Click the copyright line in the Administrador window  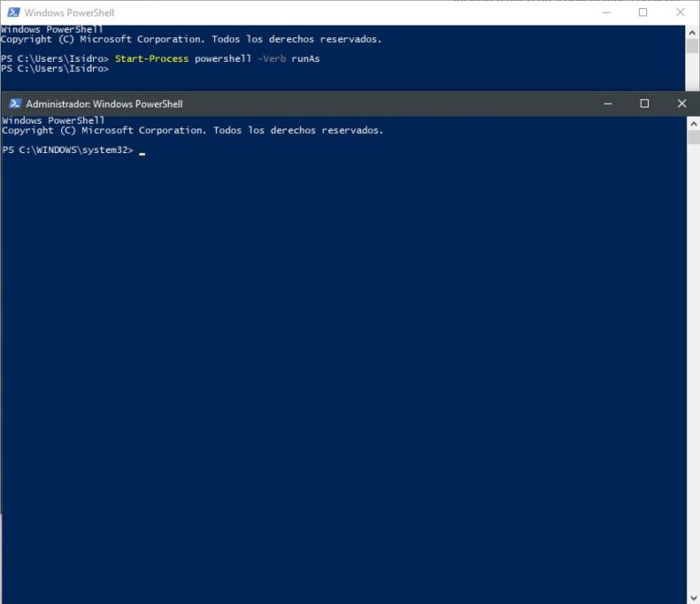pyautogui.click(x=192, y=130)
